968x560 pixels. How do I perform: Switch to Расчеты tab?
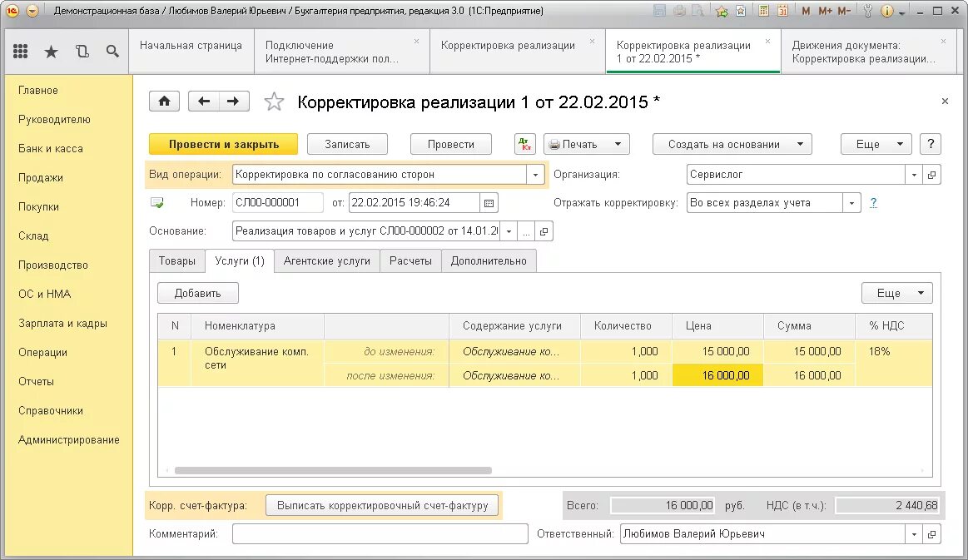410,260
